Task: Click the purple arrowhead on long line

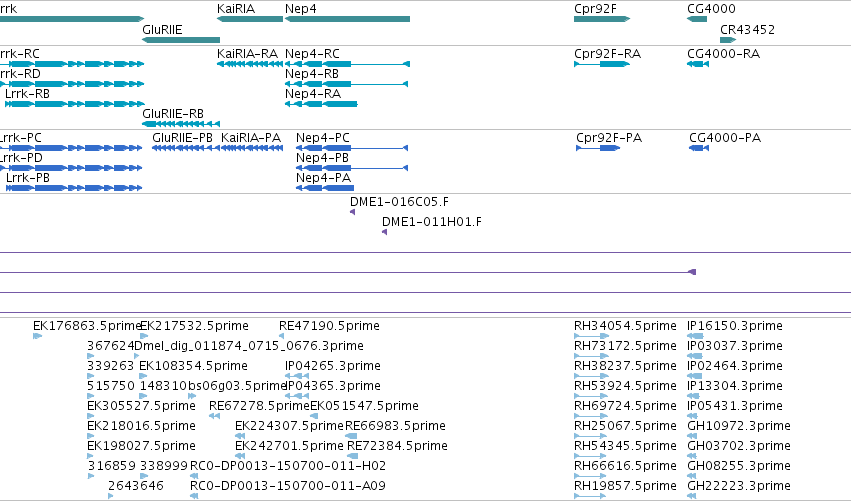Action: click(x=692, y=272)
